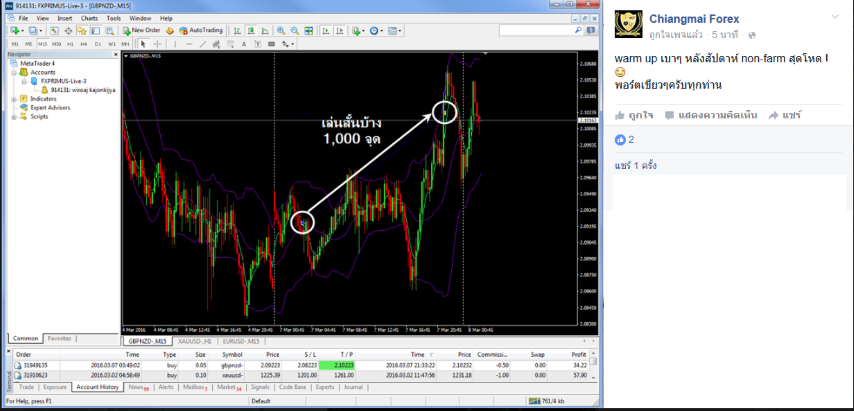Expand the Indicators tree node

pos(14,99)
